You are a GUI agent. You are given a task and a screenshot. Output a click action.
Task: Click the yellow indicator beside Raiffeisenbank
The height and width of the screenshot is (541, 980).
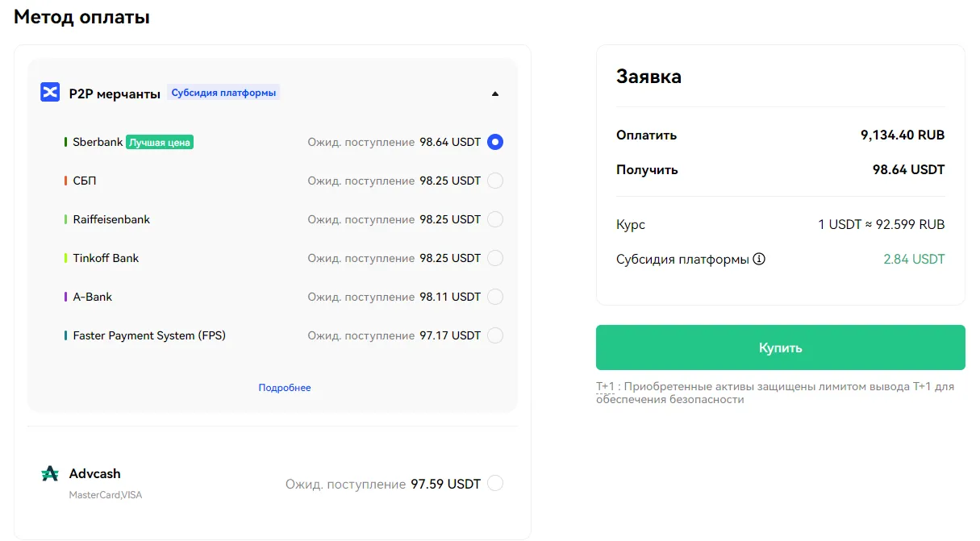tap(67, 218)
